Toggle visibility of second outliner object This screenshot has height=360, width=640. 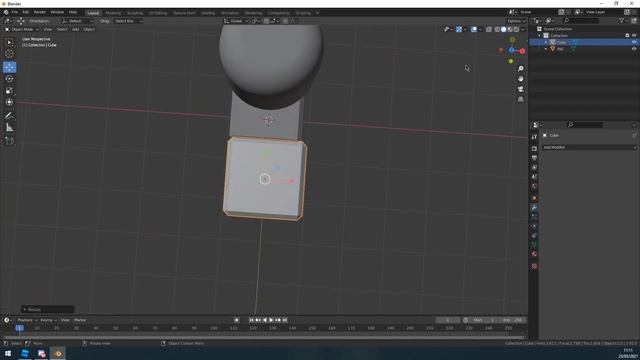634,49
